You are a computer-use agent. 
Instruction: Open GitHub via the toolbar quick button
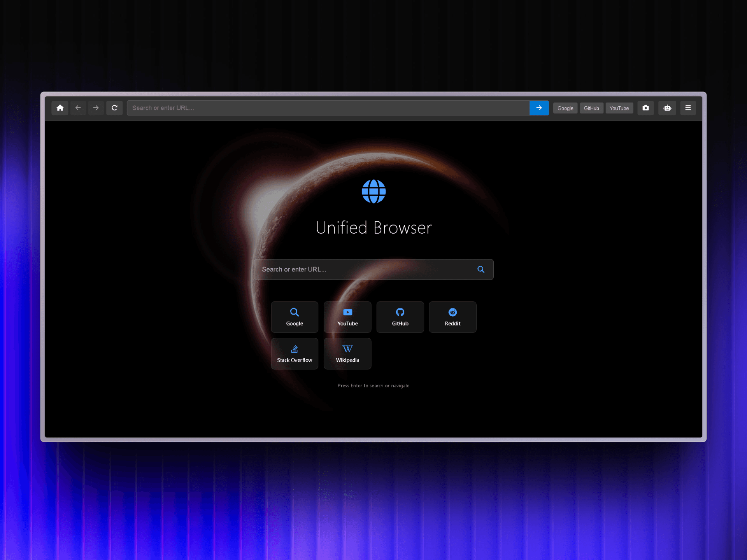click(x=591, y=108)
